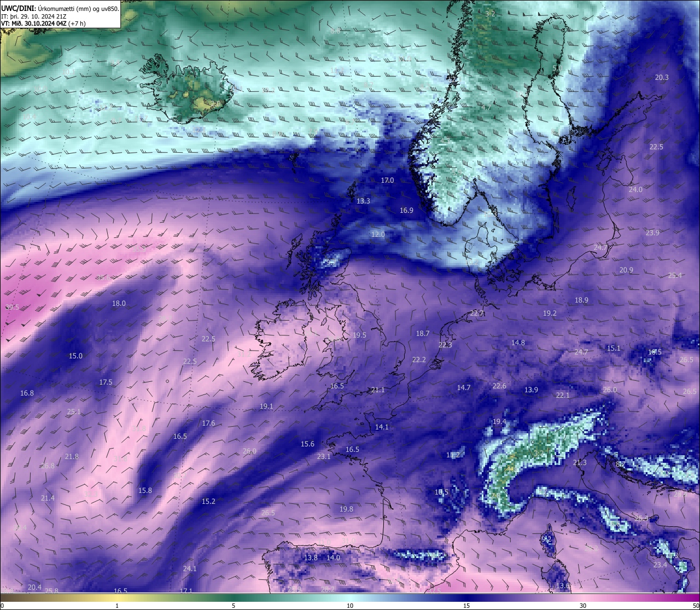This screenshot has width=700, height=610.
Task: Click the value 20.4 in the bottom-left corner
Action: pos(34,587)
